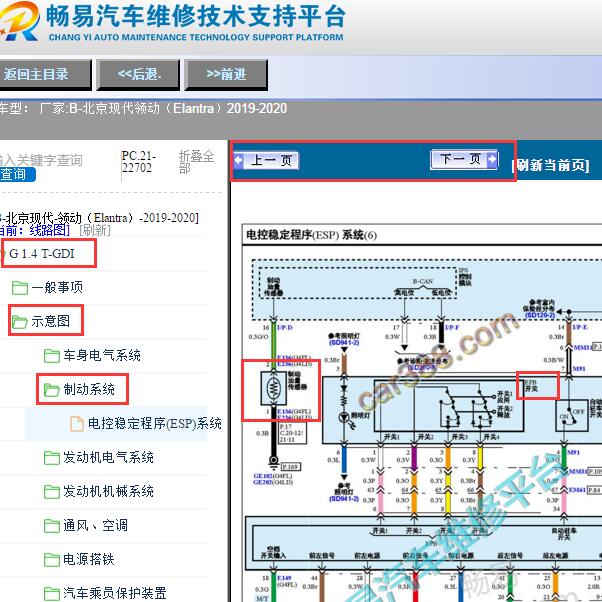Expand the 车身电气系统 tree entry
The width and height of the screenshot is (602, 602).
[102, 355]
